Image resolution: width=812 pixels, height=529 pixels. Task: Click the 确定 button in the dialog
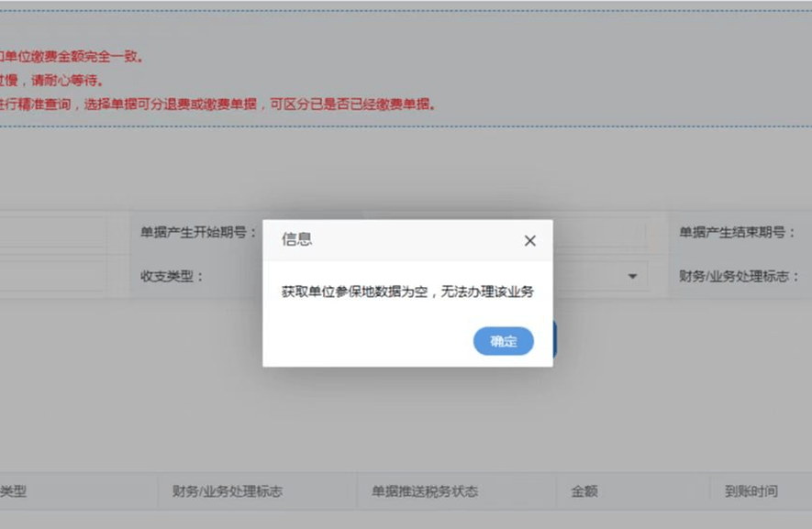(x=503, y=340)
